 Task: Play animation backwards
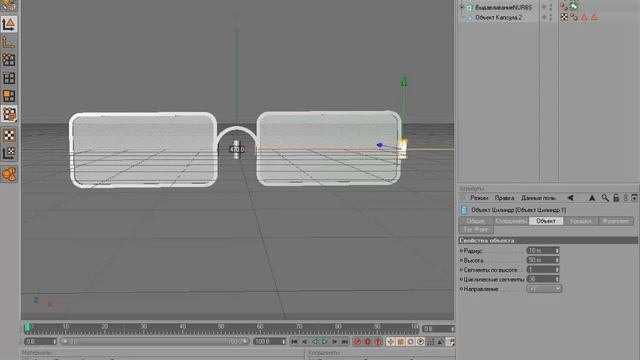315,342
